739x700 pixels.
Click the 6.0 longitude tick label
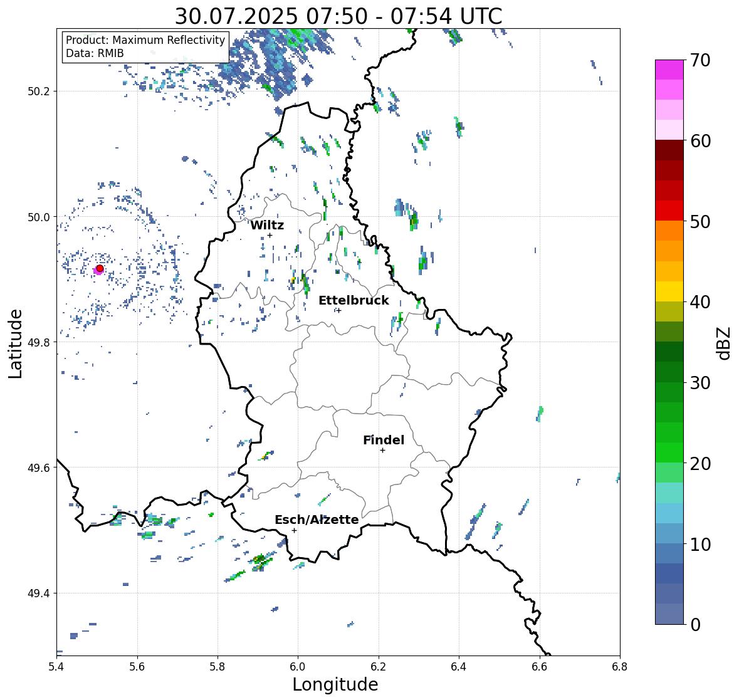[298, 666]
